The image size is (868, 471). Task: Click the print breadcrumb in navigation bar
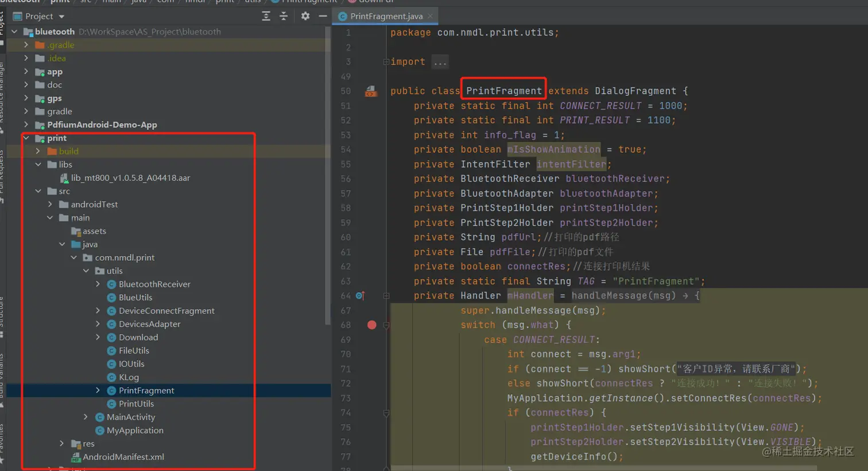click(x=60, y=2)
